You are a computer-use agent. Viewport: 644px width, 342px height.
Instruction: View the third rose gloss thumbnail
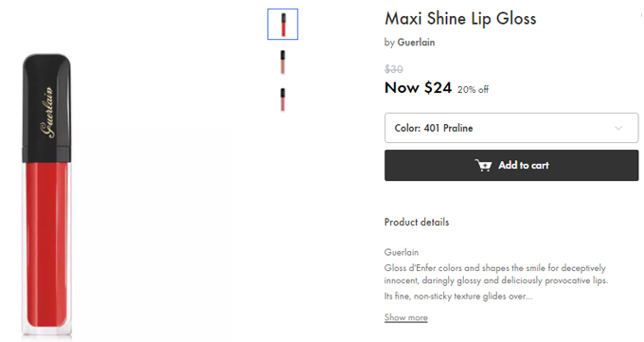pos(282,99)
